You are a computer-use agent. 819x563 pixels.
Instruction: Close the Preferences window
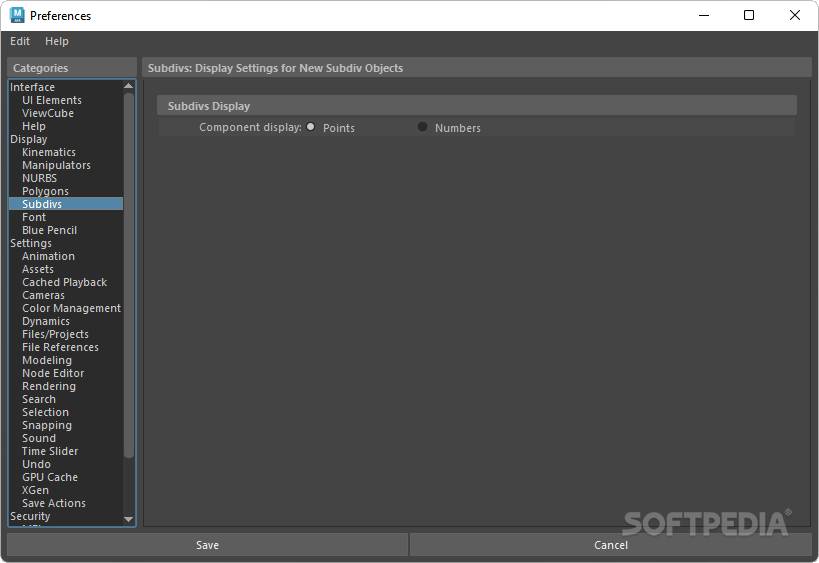794,15
